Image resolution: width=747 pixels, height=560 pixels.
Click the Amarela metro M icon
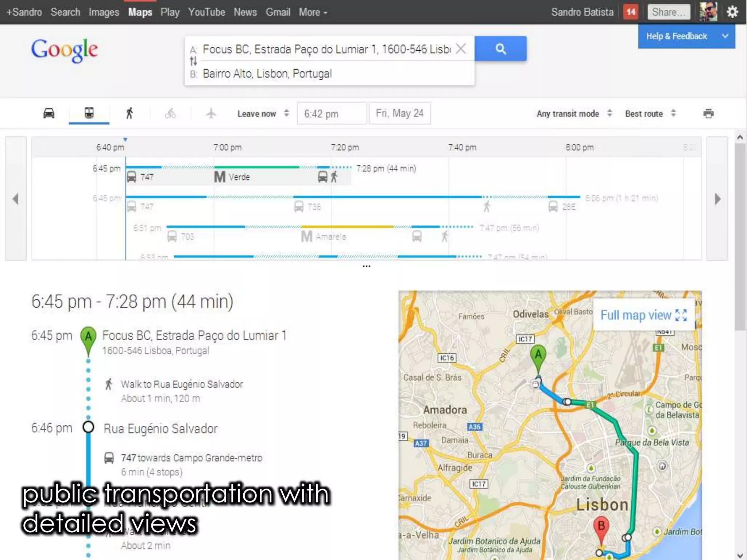pyautogui.click(x=307, y=237)
